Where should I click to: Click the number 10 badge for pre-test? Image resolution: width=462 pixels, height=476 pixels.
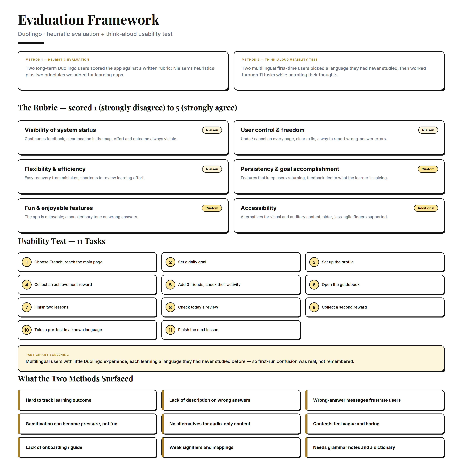tap(27, 330)
